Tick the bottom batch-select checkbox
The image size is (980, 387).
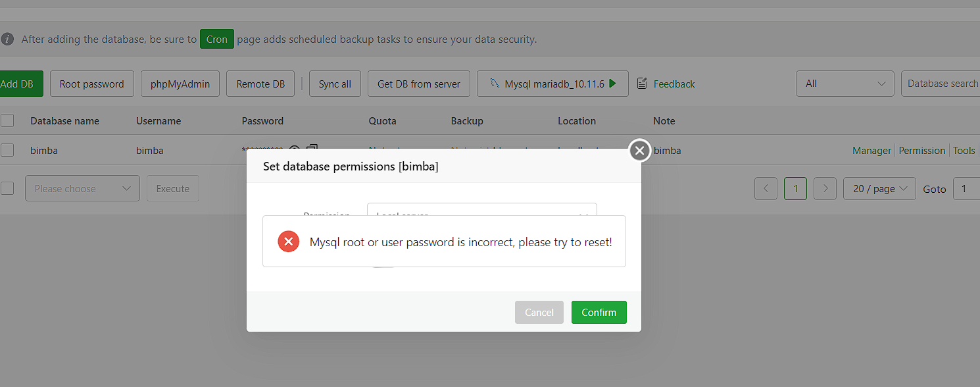click(7, 188)
